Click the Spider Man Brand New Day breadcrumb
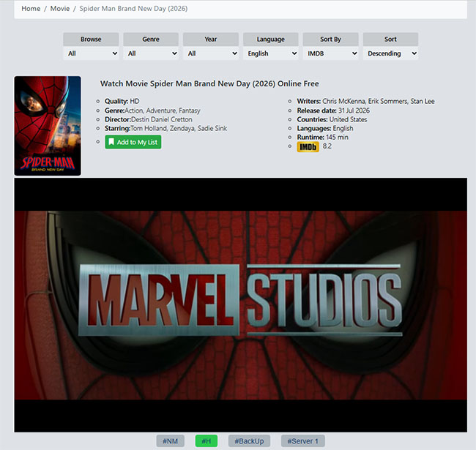 click(133, 9)
